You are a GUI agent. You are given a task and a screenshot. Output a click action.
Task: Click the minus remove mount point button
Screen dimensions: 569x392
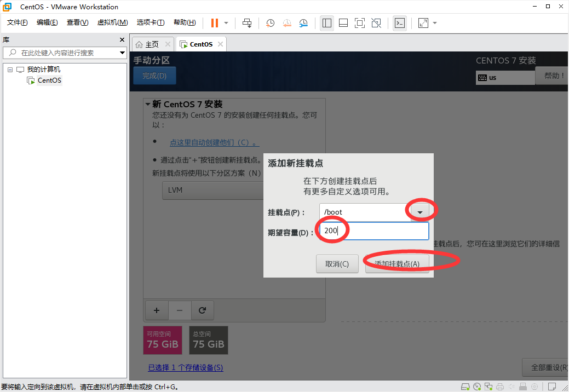click(179, 310)
